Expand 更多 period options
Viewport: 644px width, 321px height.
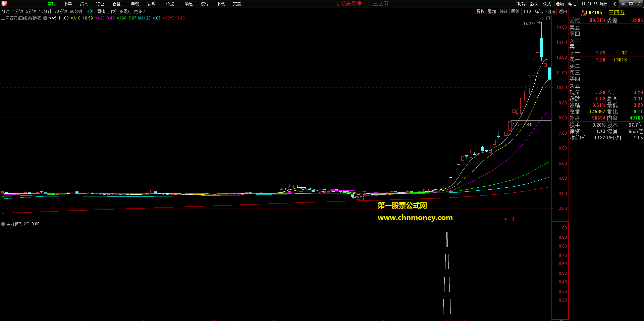[x=140, y=11]
